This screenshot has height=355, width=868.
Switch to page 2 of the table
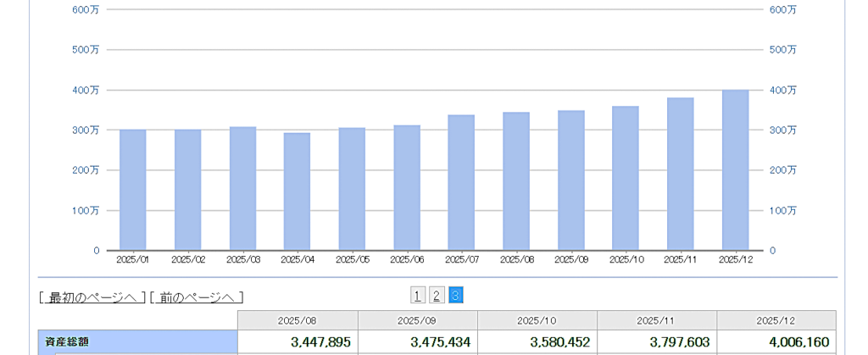pyautogui.click(x=437, y=295)
